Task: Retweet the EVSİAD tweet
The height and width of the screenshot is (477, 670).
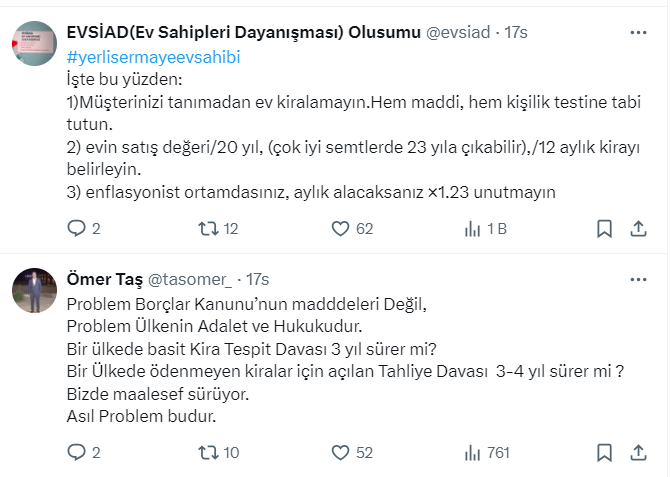Action: tap(209, 229)
